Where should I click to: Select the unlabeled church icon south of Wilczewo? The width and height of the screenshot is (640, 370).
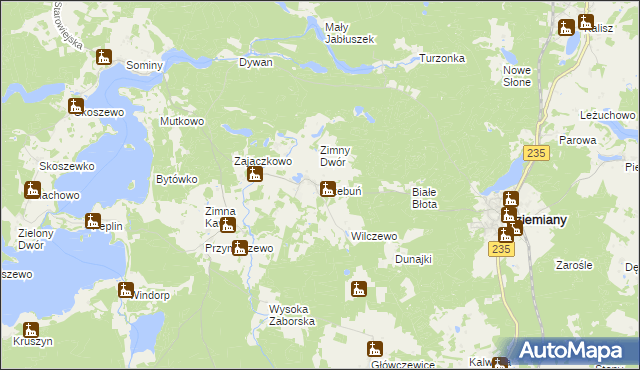point(359,289)
